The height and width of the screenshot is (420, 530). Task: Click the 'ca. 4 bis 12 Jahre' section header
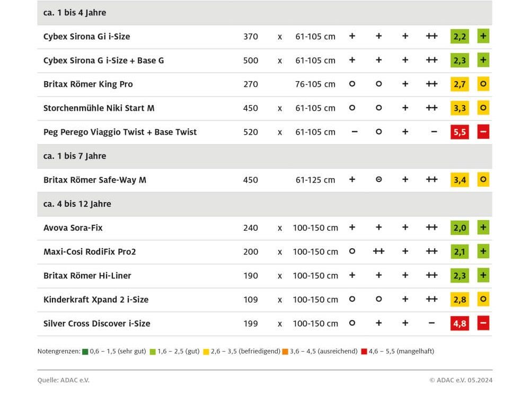(x=264, y=204)
